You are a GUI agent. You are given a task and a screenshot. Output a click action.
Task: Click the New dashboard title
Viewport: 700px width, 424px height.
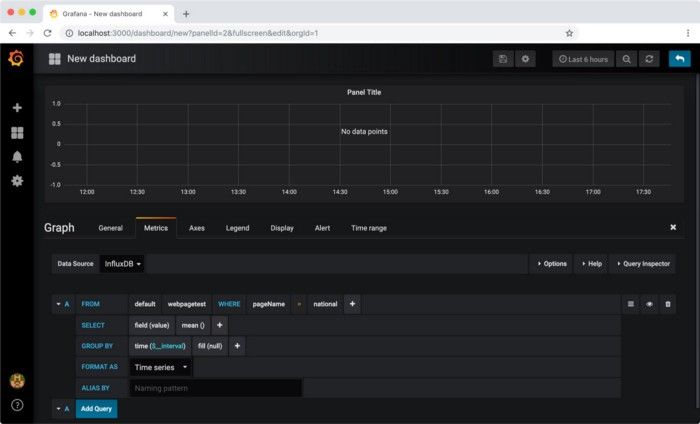tap(101, 58)
